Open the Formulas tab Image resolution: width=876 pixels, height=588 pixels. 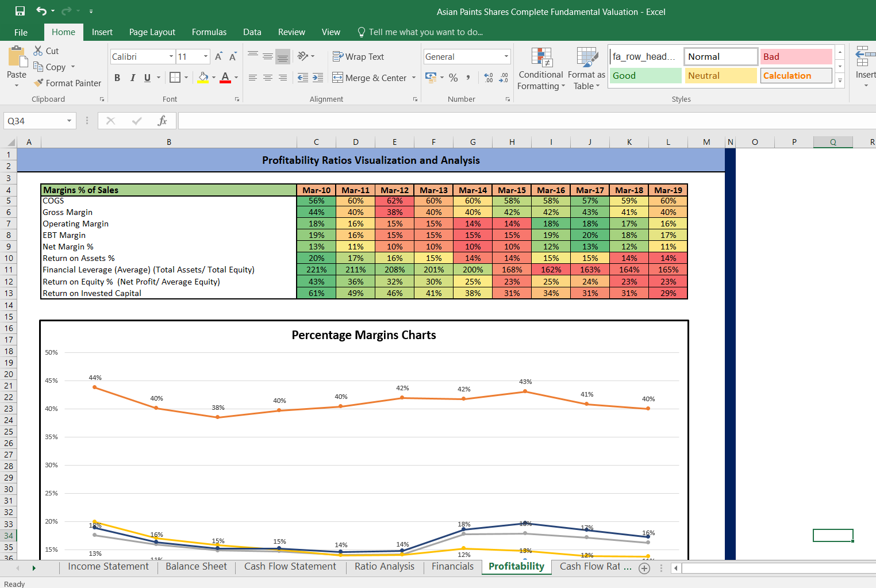coord(209,32)
